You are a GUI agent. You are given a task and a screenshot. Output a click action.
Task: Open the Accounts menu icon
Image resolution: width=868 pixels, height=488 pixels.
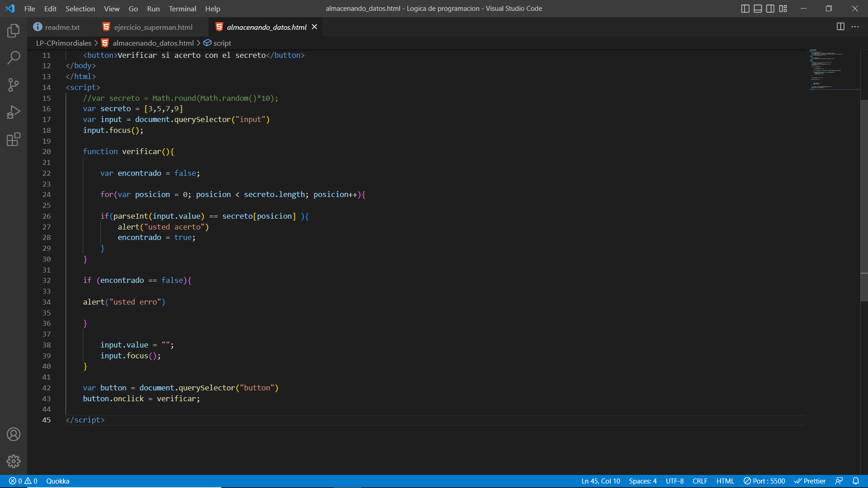(14, 434)
